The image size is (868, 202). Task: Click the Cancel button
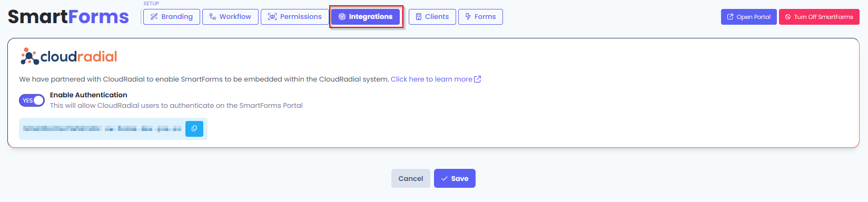pos(411,178)
